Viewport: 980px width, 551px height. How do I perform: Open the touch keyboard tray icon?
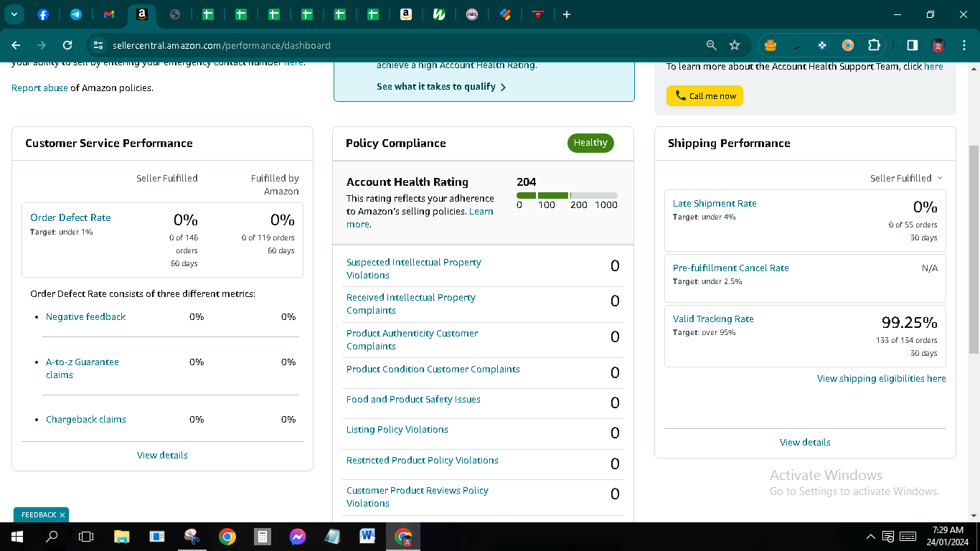tap(908, 536)
